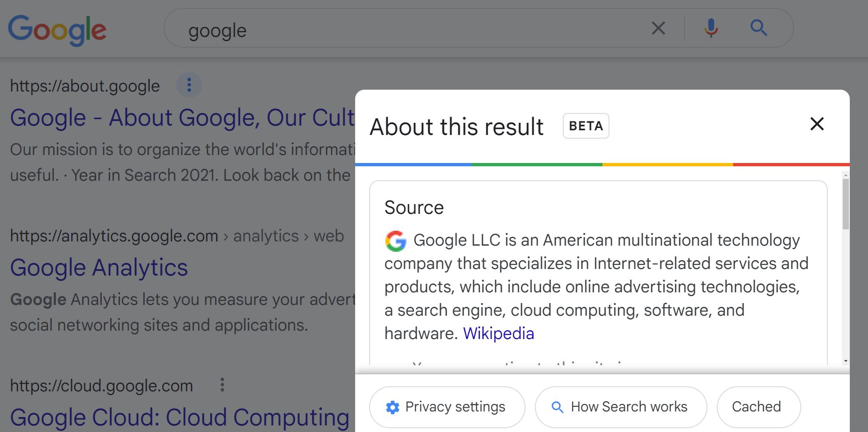Start voice search with microphone icon

point(711,28)
